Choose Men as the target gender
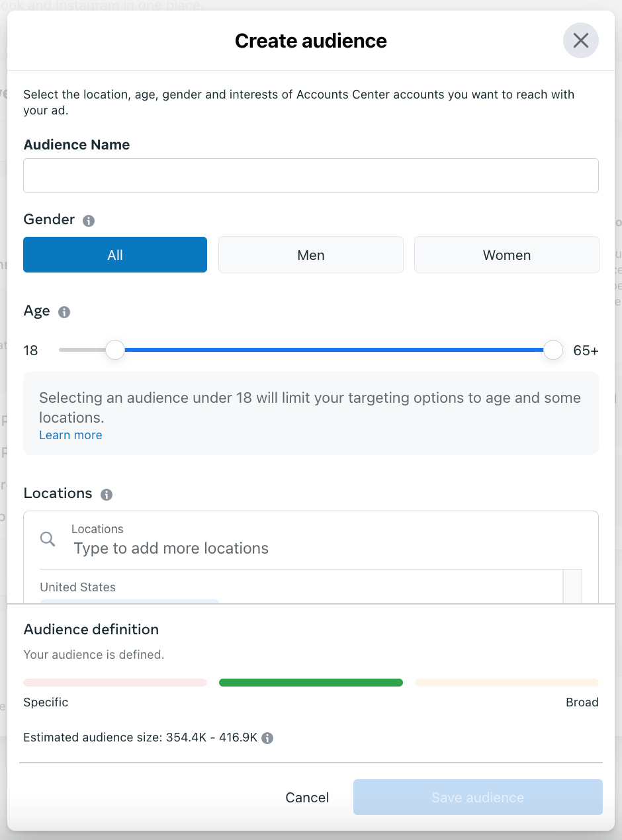Image resolution: width=622 pixels, height=840 pixels. click(310, 255)
